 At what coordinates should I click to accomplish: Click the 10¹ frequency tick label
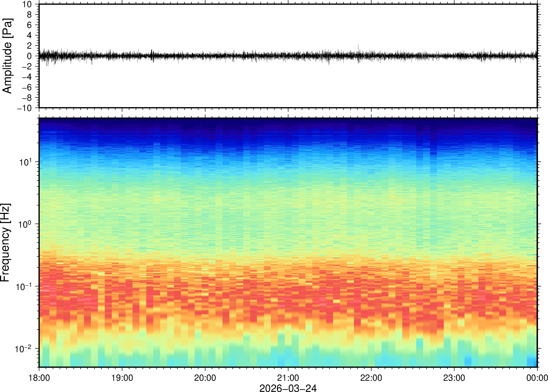tap(25, 162)
